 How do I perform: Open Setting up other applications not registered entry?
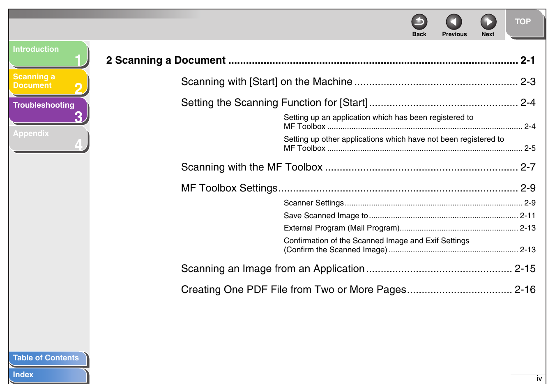tap(410, 144)
